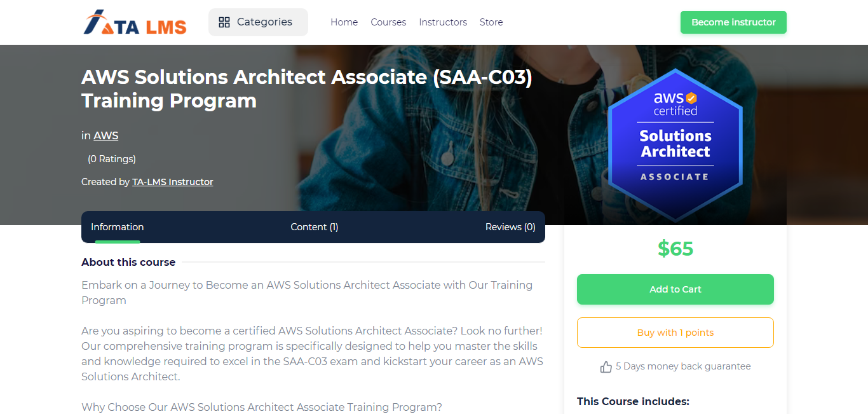Open the Categories dropdown menu

pos(257,22)
